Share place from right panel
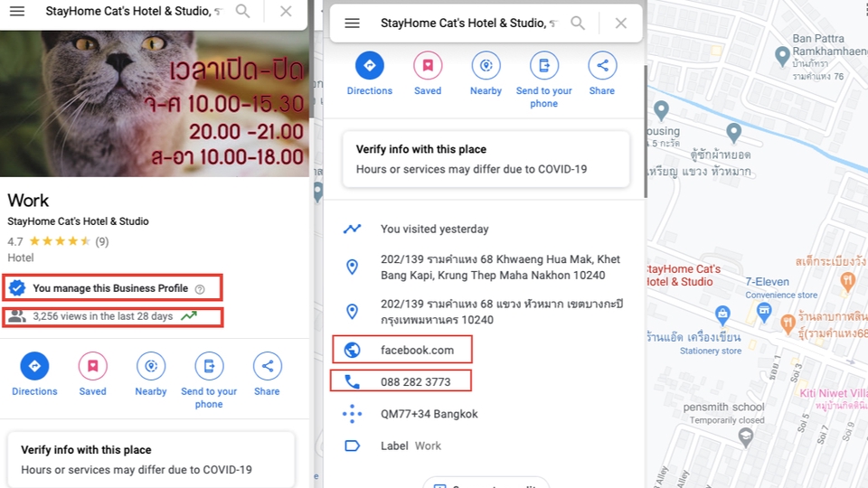This screenshot has height=488, width=868. tap(602, 74)
